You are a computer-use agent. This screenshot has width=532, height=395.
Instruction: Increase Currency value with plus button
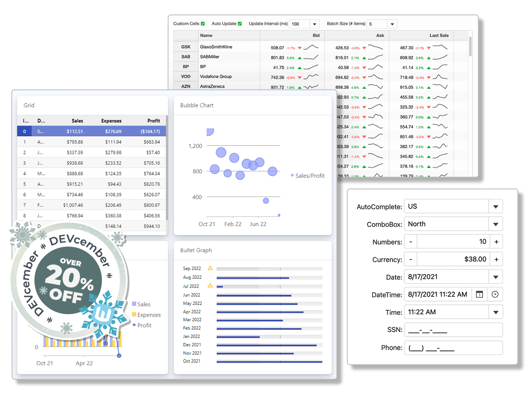496,260
